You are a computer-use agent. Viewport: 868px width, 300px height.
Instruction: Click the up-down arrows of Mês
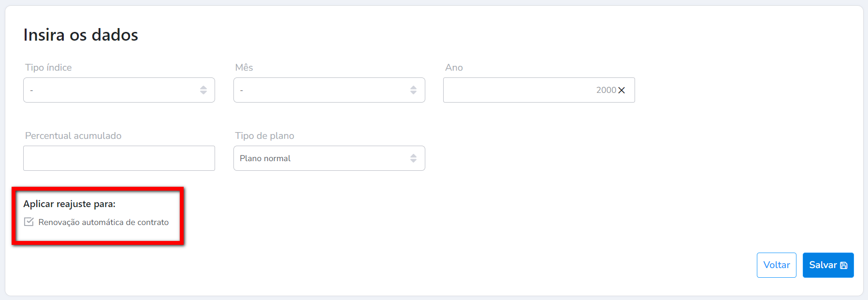pyautogui.click(x=413, y=90)
